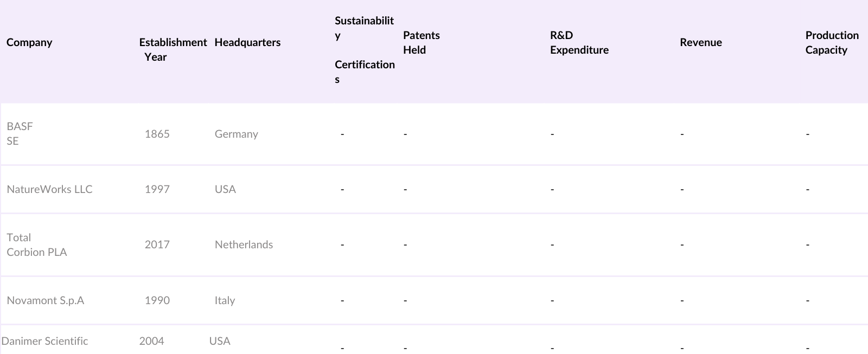Click the Germany headquarters cell
The image size is (868, 354).
click(x=236, y=134)
